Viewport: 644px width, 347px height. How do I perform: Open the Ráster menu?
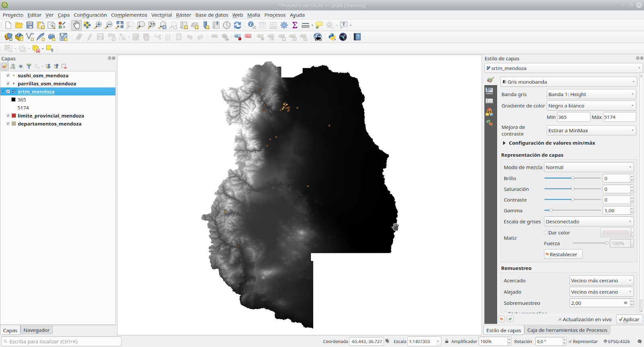pos(184,15)
